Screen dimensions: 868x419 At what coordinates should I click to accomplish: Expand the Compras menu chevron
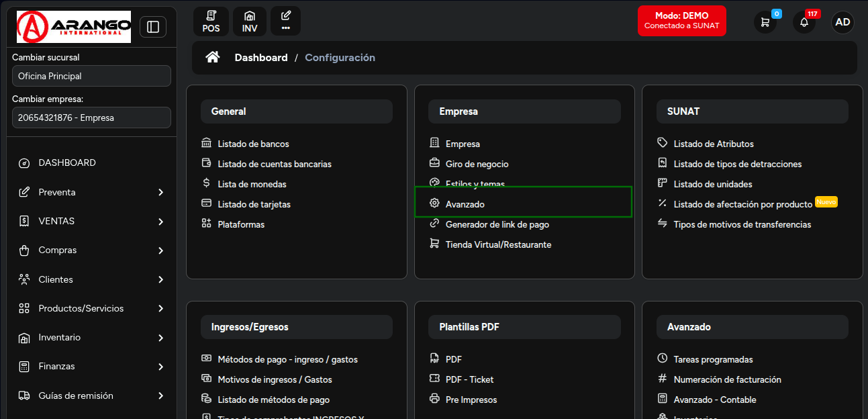(x=160, y=250)
